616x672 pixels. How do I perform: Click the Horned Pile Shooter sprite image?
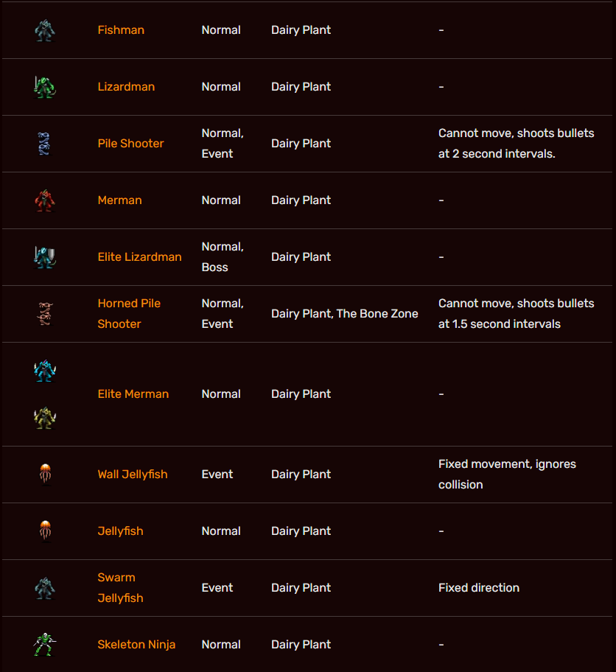click(x=44, y=314)
